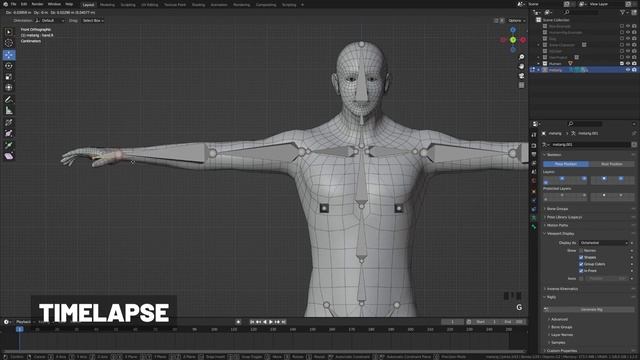Open the Blender logo menu
Viewport: 640px width, 360px height.
[x=5, y=4]
